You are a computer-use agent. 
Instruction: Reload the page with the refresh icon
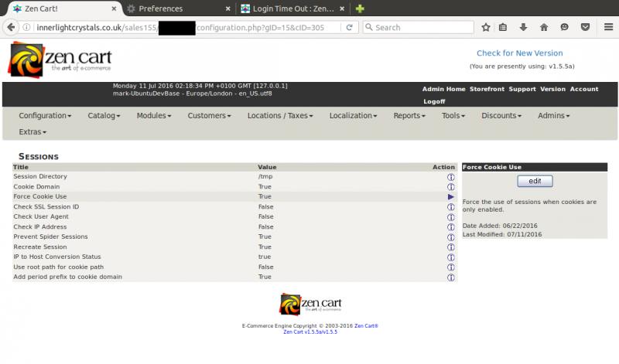click(350, 27)
